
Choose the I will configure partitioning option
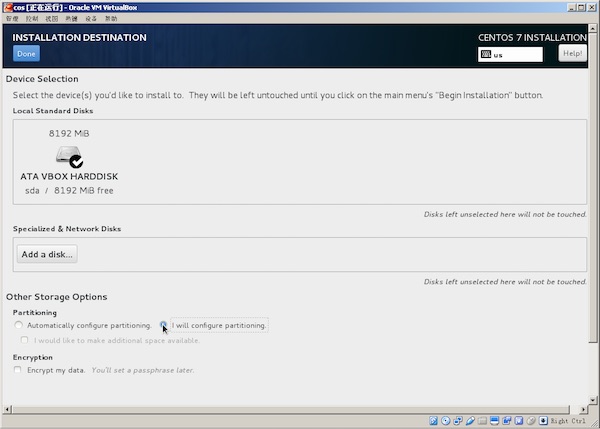click(164, 326)
